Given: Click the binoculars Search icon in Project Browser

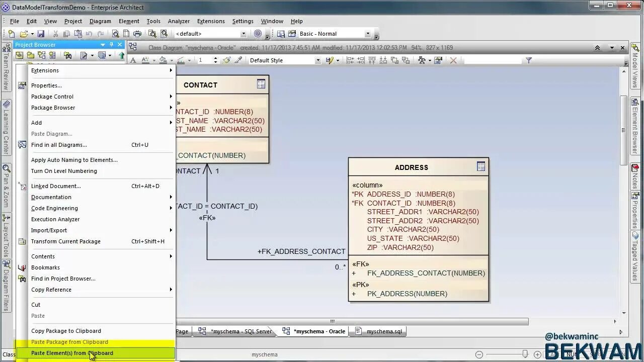Looking at the screenshot, I should pos(68,55).
